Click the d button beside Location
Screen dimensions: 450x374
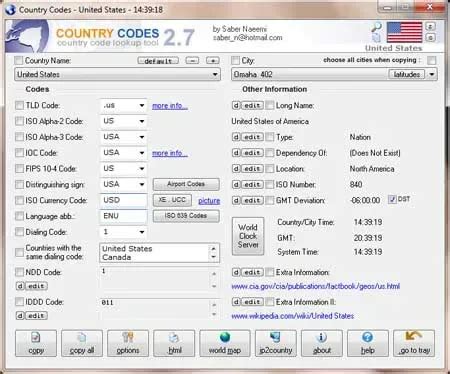click(236, 169)
